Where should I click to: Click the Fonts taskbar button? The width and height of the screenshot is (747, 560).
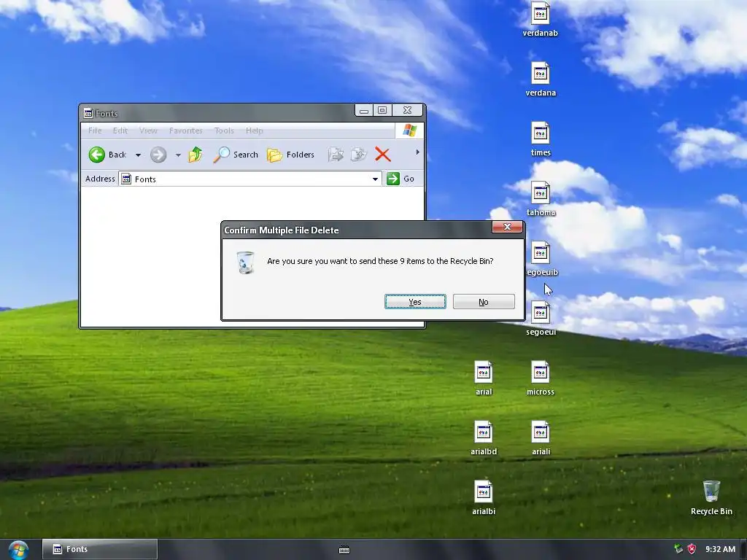(99, 549)
